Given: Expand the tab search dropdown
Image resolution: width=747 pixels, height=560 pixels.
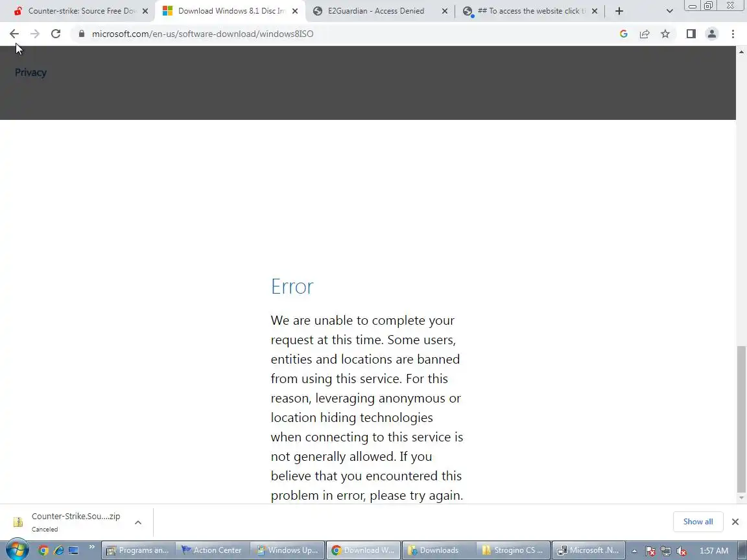Looking at the screenshot, I should click(x=669, y=11).
